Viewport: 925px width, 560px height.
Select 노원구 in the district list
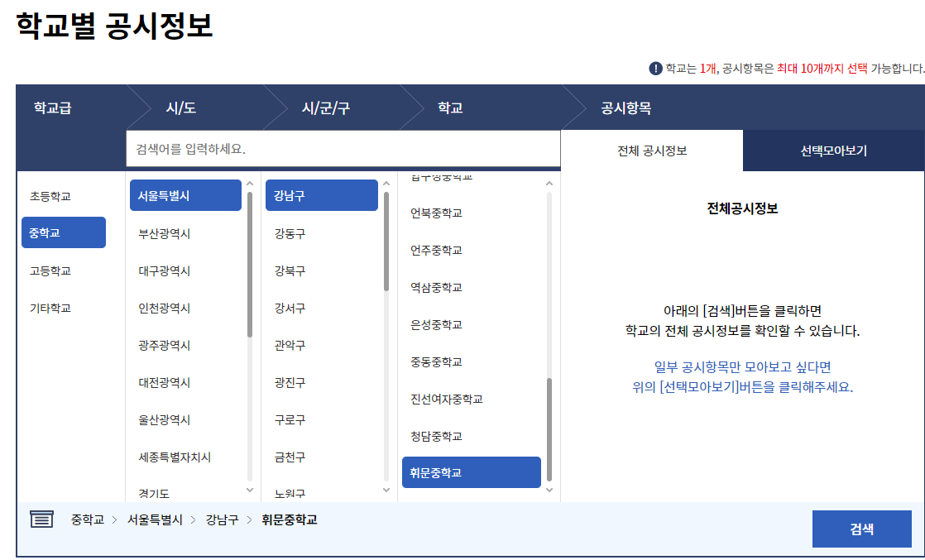(x=291, y=489)
